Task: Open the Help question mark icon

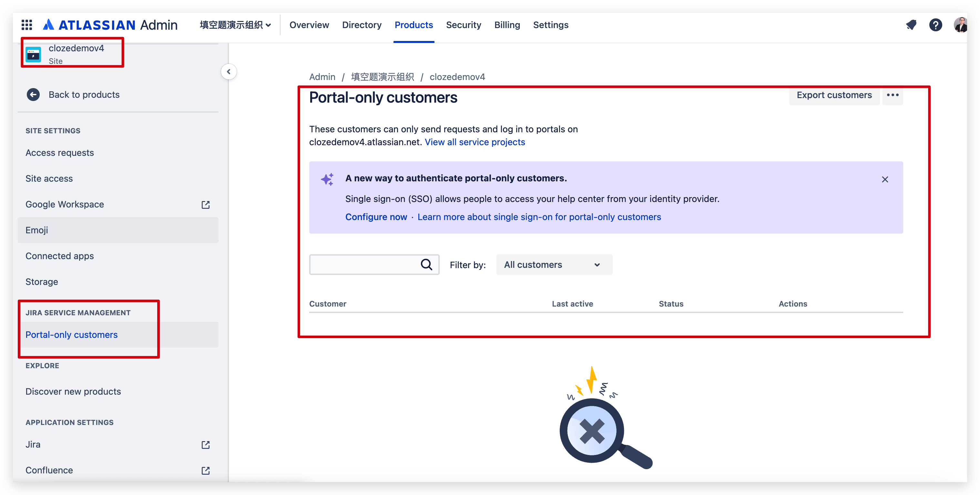Action: pyautogui.click(x=936, y=25)
